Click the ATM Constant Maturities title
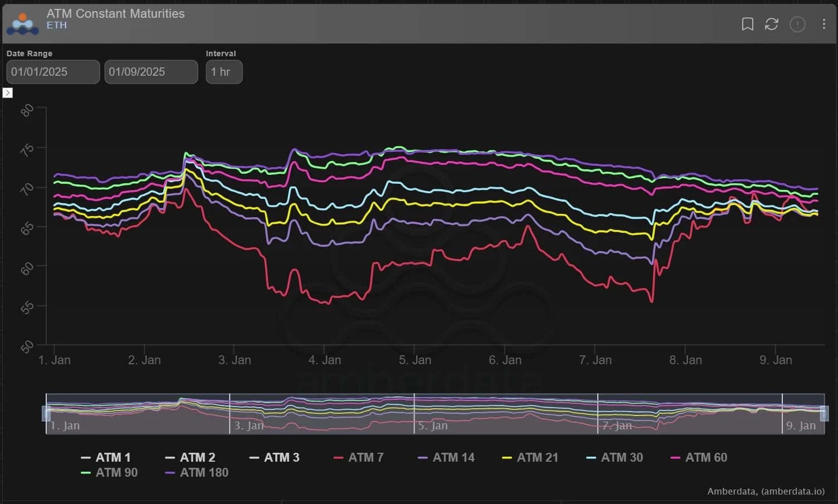The image size is (838, 504). (115, 13)
